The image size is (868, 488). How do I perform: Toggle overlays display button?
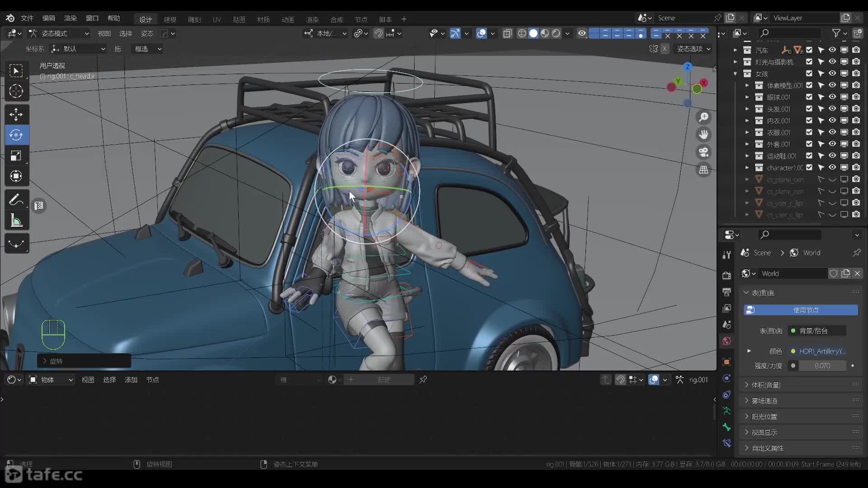click(x=481, y=33)
